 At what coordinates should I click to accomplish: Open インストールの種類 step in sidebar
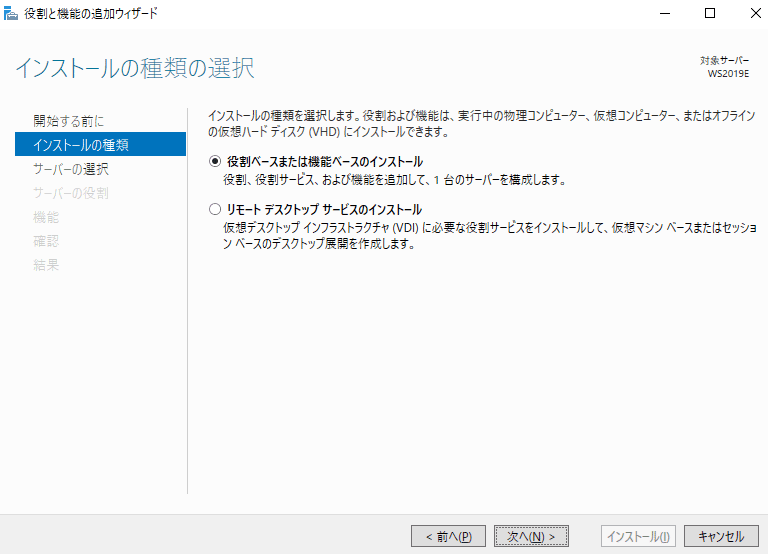click(100, 145)
